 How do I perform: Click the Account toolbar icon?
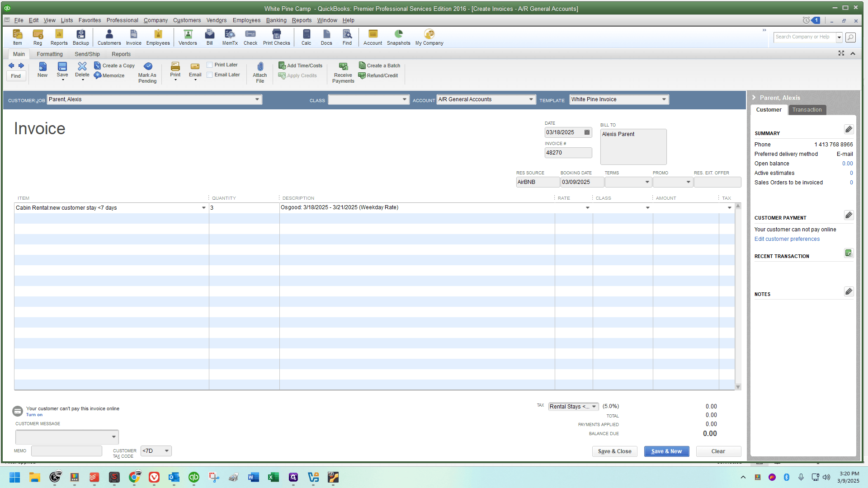click(x=373, y=37)
